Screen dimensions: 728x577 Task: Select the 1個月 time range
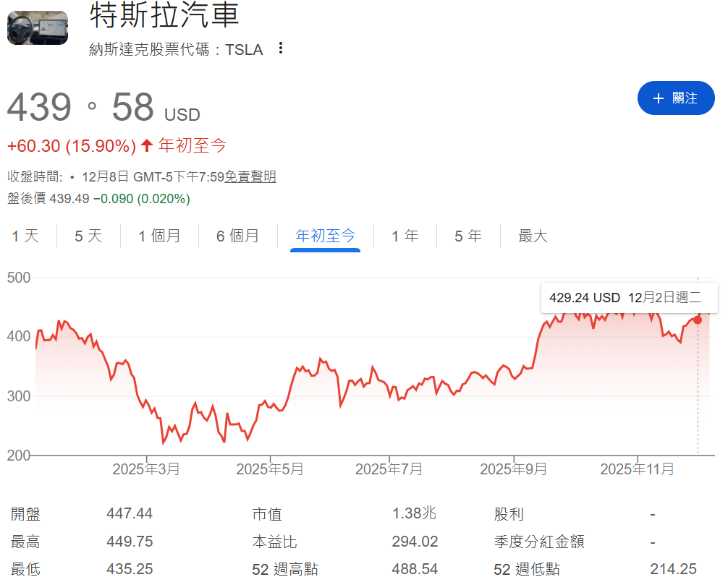[159, 236]
